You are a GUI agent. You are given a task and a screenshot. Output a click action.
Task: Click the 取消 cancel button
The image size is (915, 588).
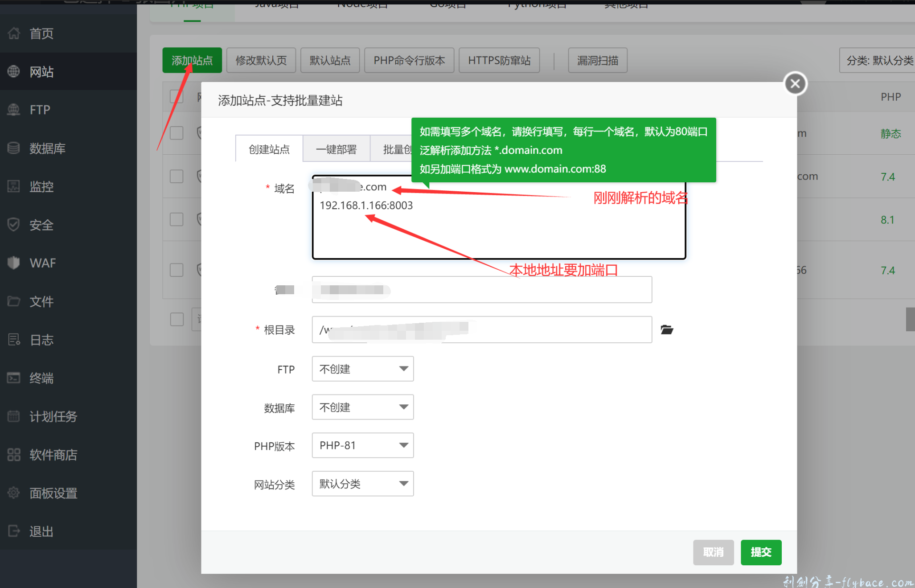click(x=713, y=552)
